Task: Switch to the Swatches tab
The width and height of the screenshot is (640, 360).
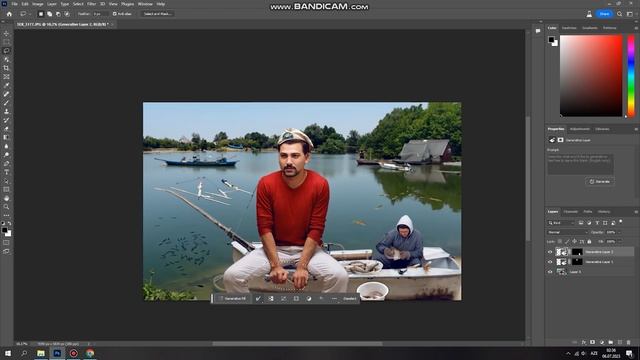Action: (x=569, y=28)
